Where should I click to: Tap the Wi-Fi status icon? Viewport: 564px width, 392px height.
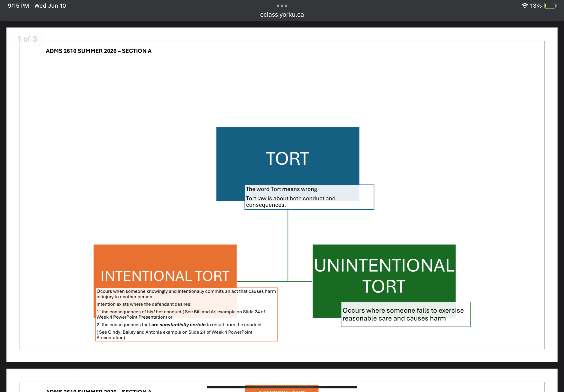525,6
